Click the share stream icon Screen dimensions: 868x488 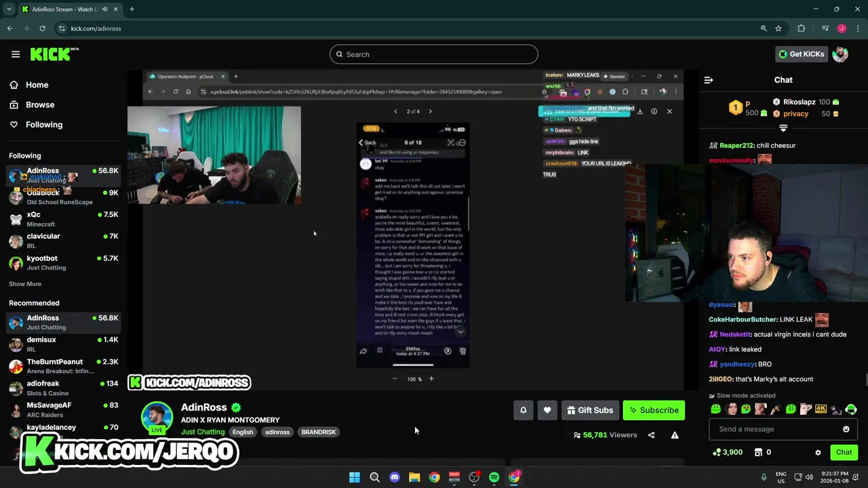(651, 435)
